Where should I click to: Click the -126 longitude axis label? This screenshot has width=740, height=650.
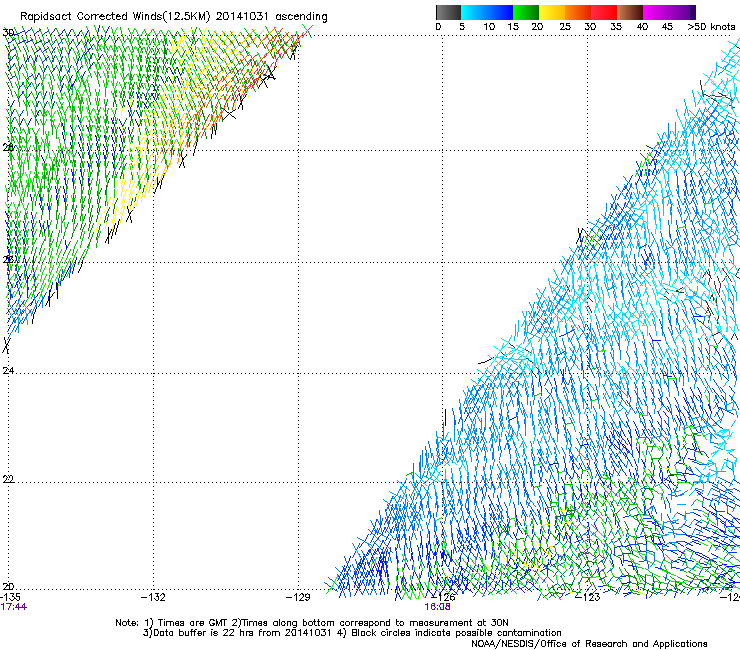tap(443, 597)
